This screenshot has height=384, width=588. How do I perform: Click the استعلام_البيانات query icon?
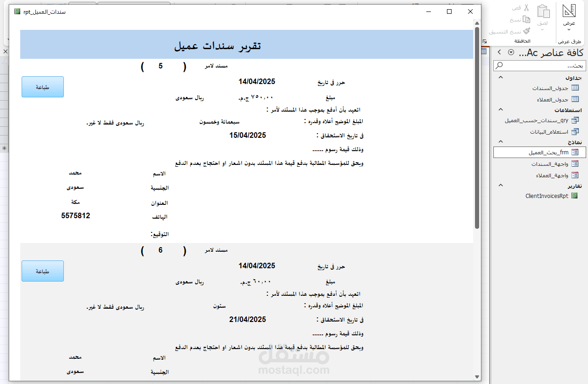(x=575, y=132)
